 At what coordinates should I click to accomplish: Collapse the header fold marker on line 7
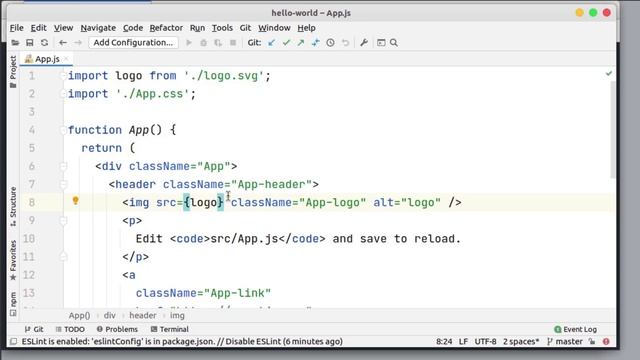63,184
